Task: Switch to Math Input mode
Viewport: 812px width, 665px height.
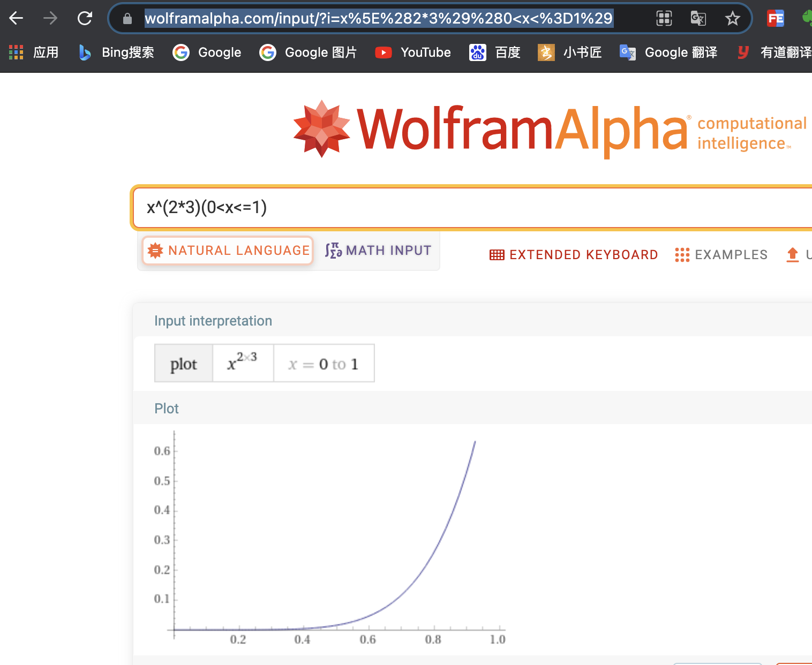Action: (x=378, y=250)
